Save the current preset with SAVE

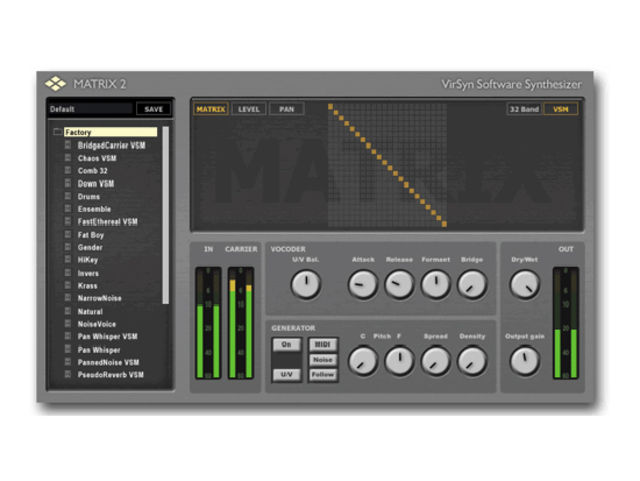point(153,109)
